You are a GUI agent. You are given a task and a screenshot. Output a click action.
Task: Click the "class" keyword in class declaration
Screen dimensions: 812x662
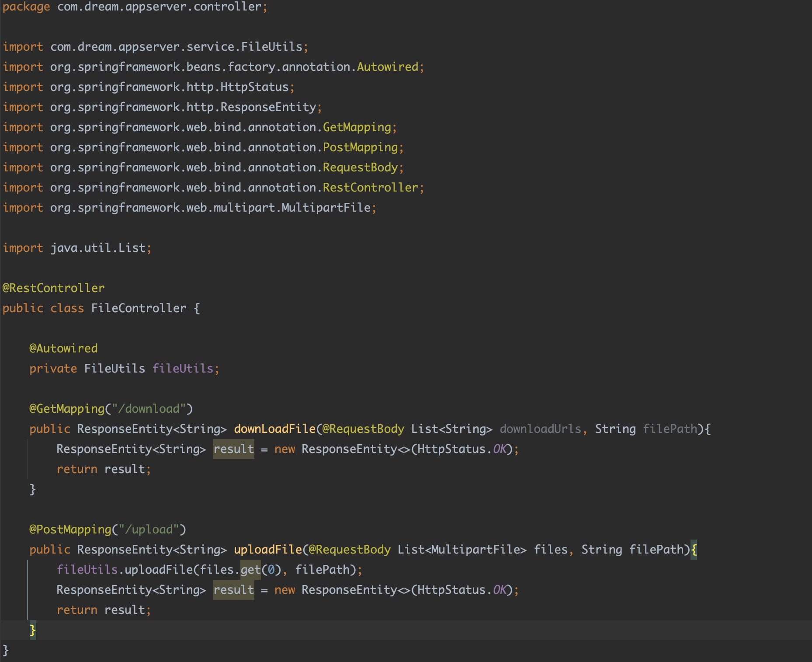[67, 308]
